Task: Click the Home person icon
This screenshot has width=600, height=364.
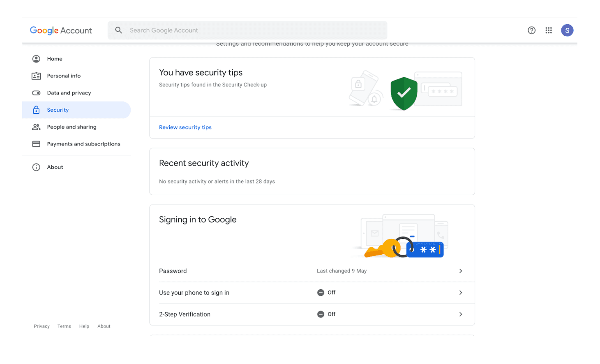Action: pyautogui.click(x=36, y=59)
